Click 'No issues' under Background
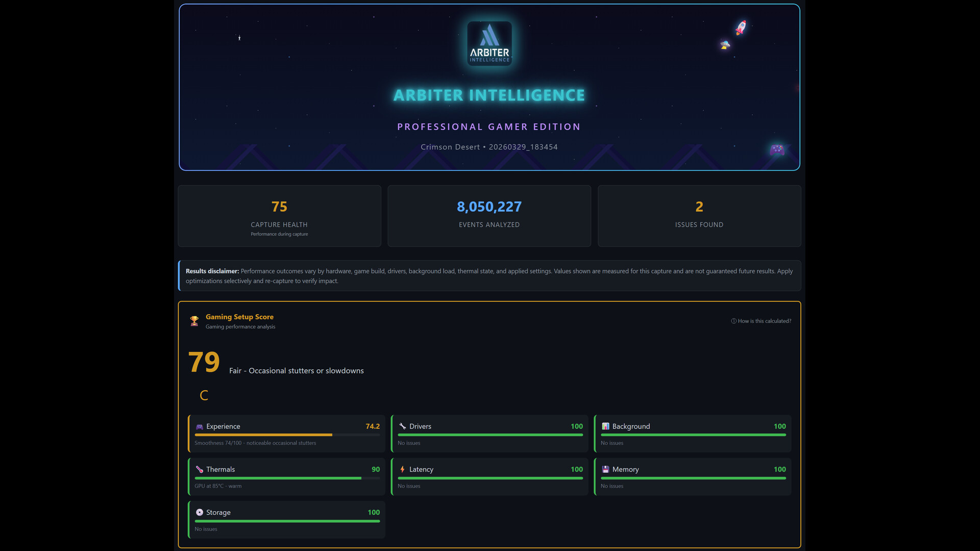The image size is (980, 551). pos(612,443)
